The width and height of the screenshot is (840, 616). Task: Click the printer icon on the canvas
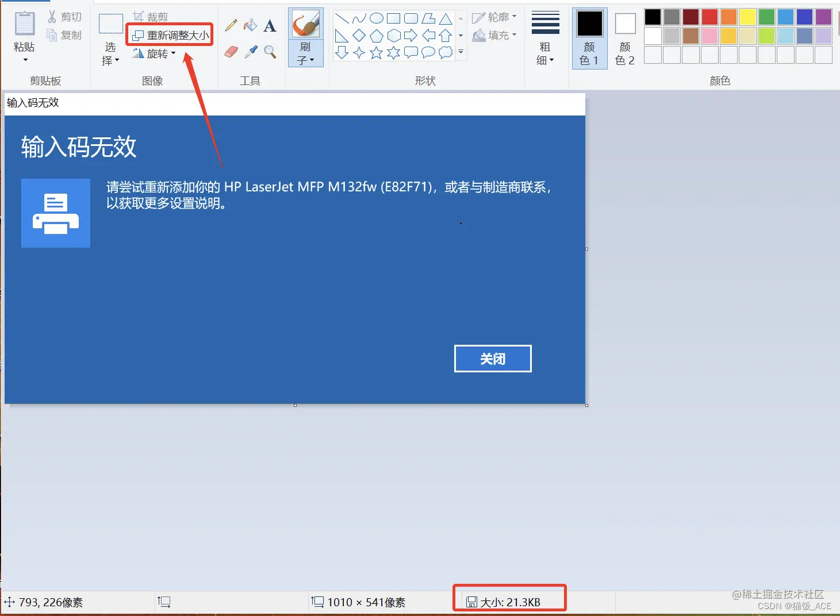pyautogui.click(x=56, y=213)
